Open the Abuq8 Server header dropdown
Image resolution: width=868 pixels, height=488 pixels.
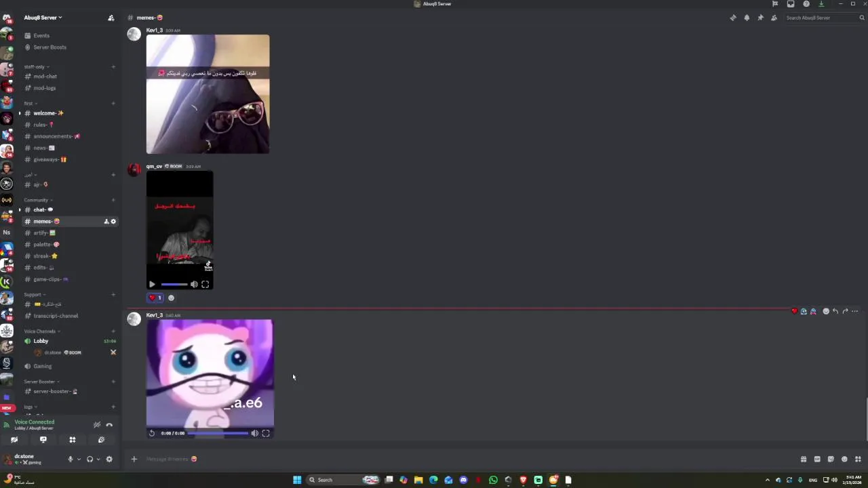pyautogui.click(x=43, y=18)
